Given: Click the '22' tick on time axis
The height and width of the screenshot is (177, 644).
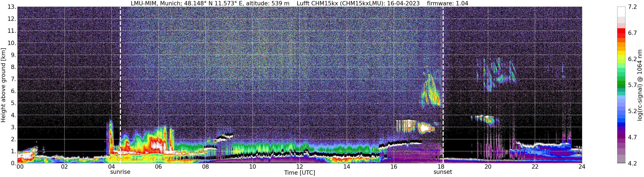Looking at the screenshot, I should point(535,167).
